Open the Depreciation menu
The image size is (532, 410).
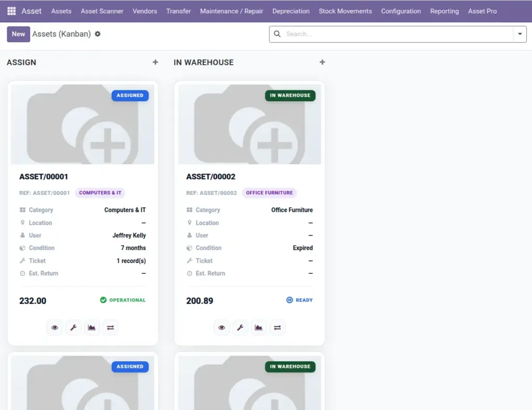pos(291,11)
